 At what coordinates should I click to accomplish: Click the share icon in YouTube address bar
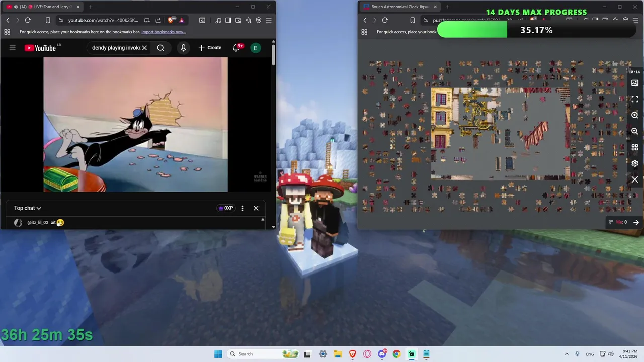click(158, 20)
